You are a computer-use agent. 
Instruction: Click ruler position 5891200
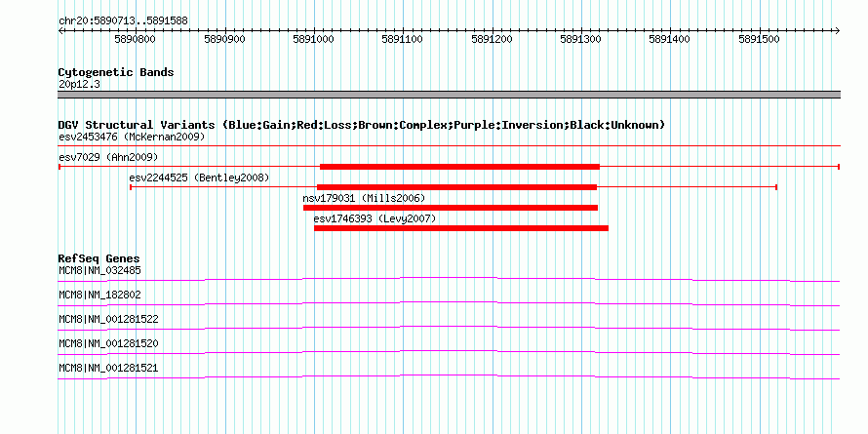[493, 39]
